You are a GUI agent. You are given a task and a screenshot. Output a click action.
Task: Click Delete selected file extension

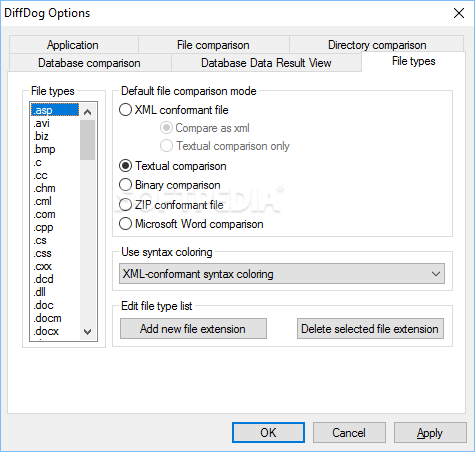point(370,329)
